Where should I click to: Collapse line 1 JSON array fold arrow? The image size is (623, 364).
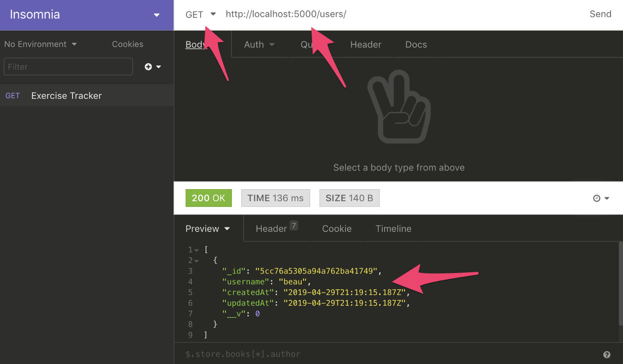pos(197,250)
